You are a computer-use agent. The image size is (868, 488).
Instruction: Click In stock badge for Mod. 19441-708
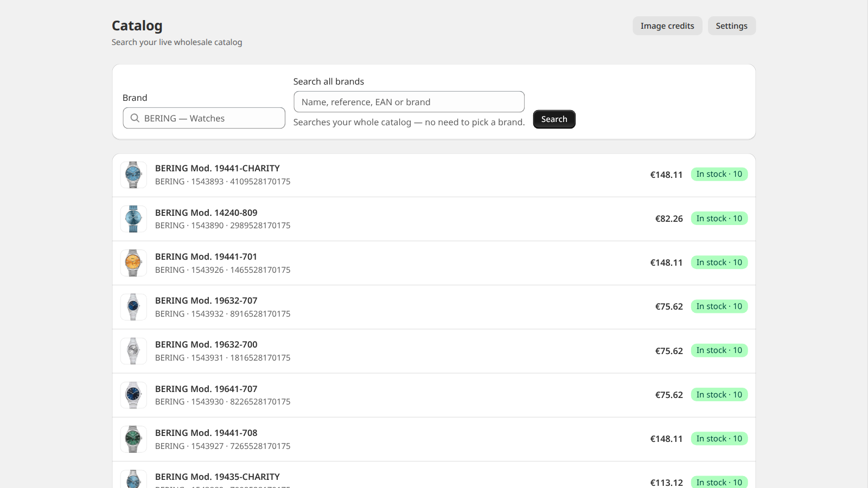click(x=719, y=439)
